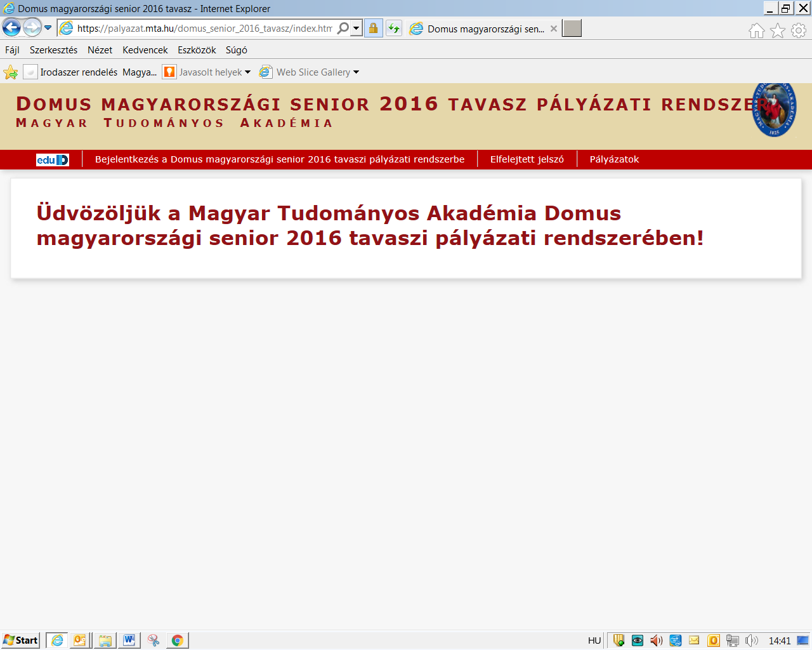Open the Elfelejtett jelszó link
This screenshot has height=650, width=812.
point(527,159)
